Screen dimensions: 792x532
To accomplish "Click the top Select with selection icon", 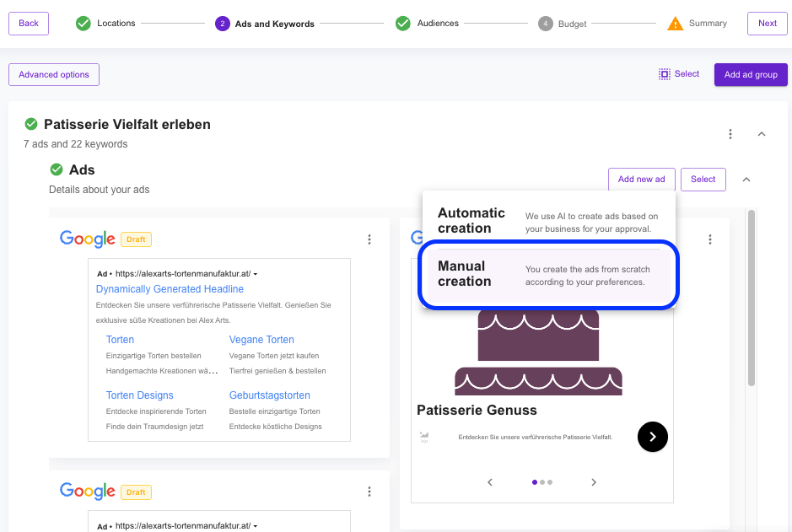I will pyautogui.click(x=679, y=74).
